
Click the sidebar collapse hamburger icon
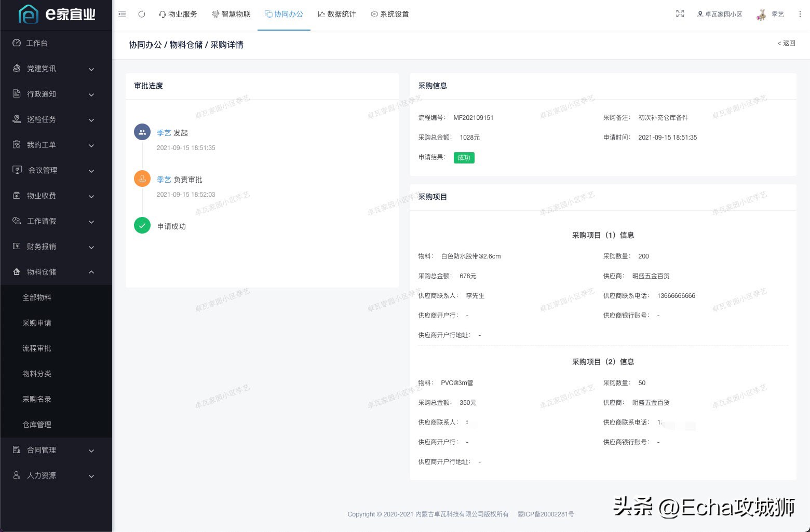click(x=122, y=14)
